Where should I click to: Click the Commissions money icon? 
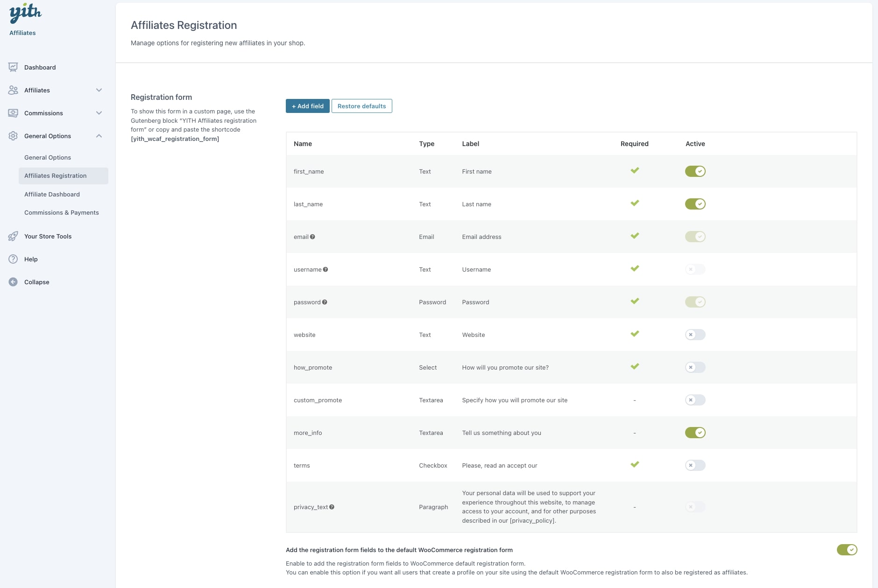click(x=13, y=113)
